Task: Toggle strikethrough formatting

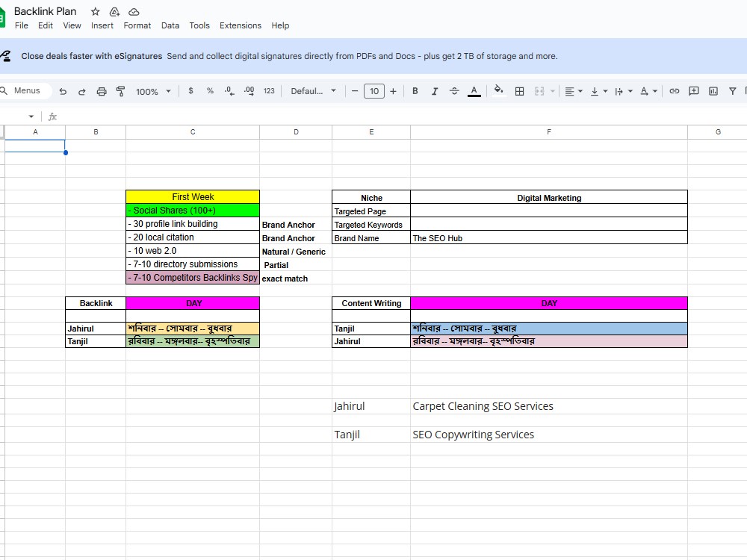Action: click(454, 91)
